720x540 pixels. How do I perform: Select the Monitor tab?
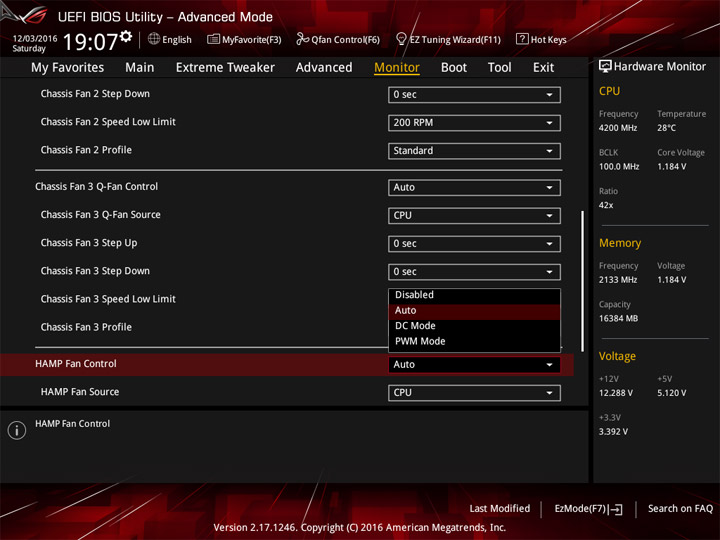click(x=397, y=68)
